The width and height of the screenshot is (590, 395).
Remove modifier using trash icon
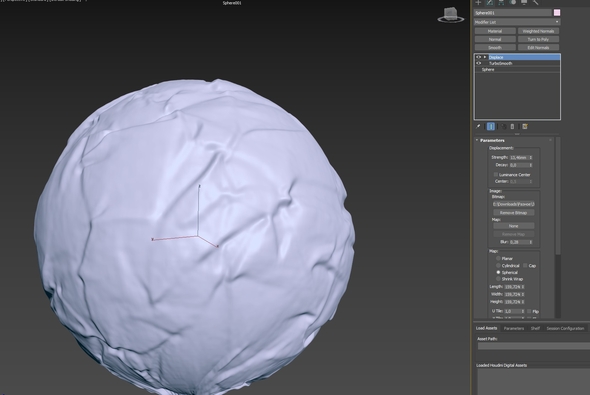point(512,127)
